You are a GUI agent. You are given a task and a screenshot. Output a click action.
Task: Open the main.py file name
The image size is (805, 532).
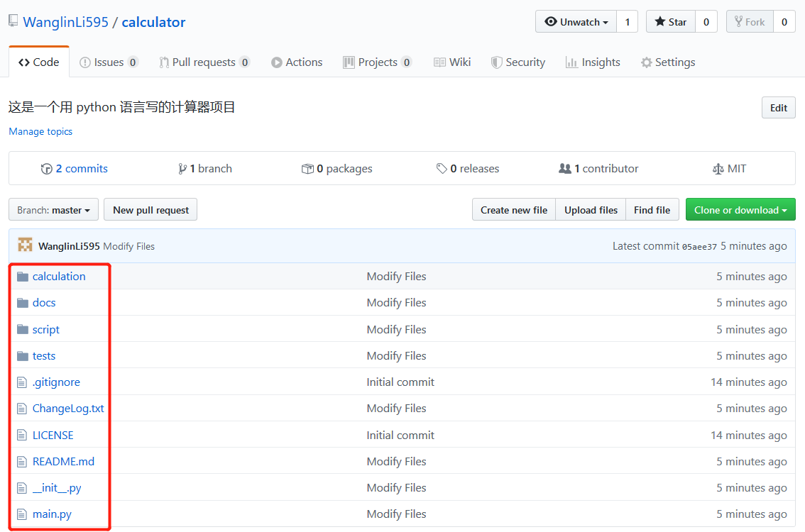(x=52, y=514)
